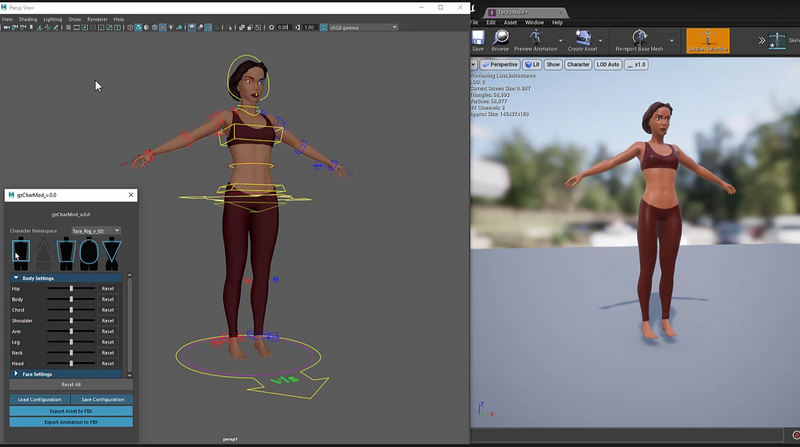Expand the Face Settings section
800x447 pixels.
click(x=37, y=374)
